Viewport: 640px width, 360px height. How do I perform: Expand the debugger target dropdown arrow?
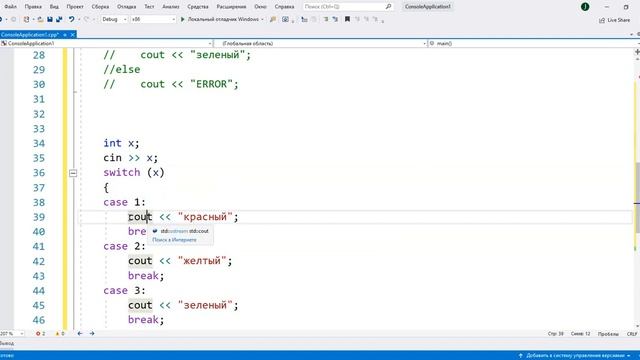pos(262,19)
